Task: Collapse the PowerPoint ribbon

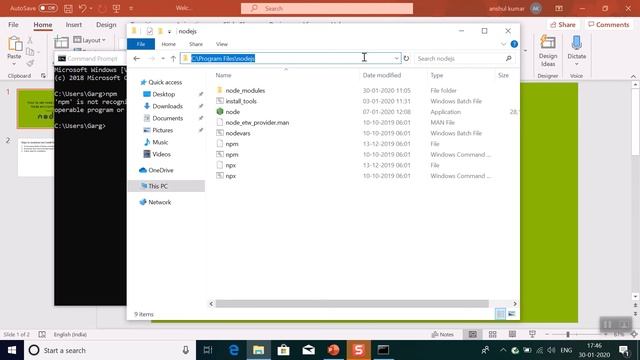Action: [633, 76]
